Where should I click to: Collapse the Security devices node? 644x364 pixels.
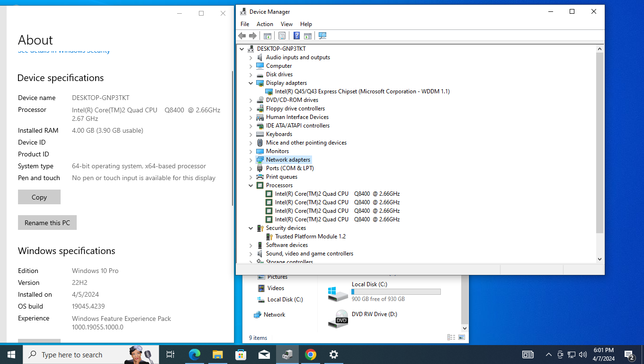[x=251, y=228]
